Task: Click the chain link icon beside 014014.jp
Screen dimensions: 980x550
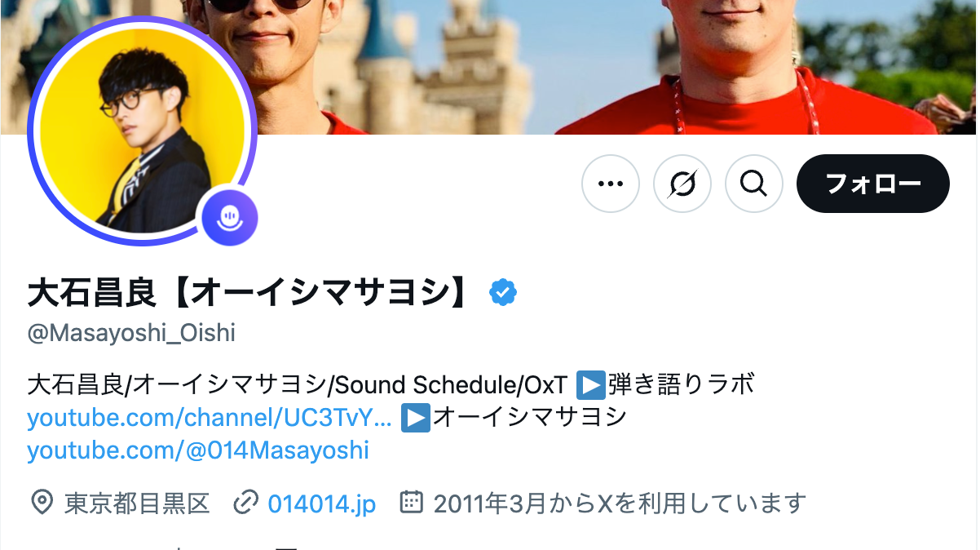Action: [x=245, y=503]
